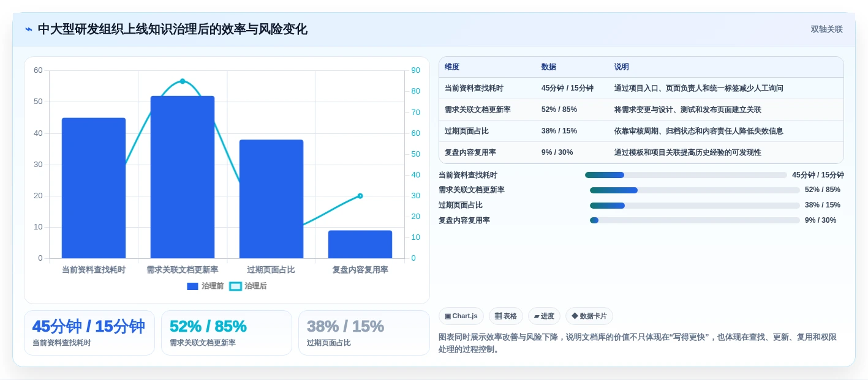Select the 过期页面占比 table row name
Image resolution: width=868 pixels, height=380 pixels.
pos(467,131)
